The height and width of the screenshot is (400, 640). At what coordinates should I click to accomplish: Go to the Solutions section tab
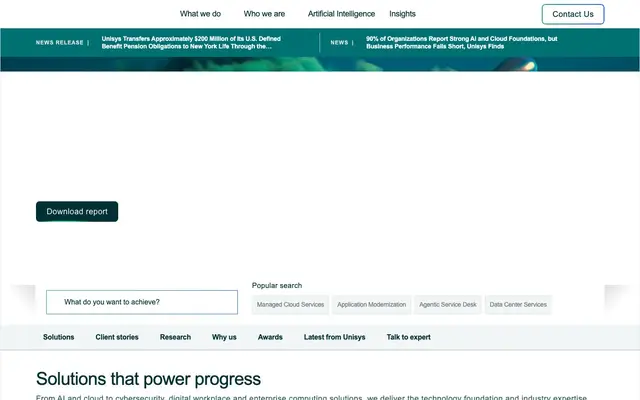pos(59,337)
